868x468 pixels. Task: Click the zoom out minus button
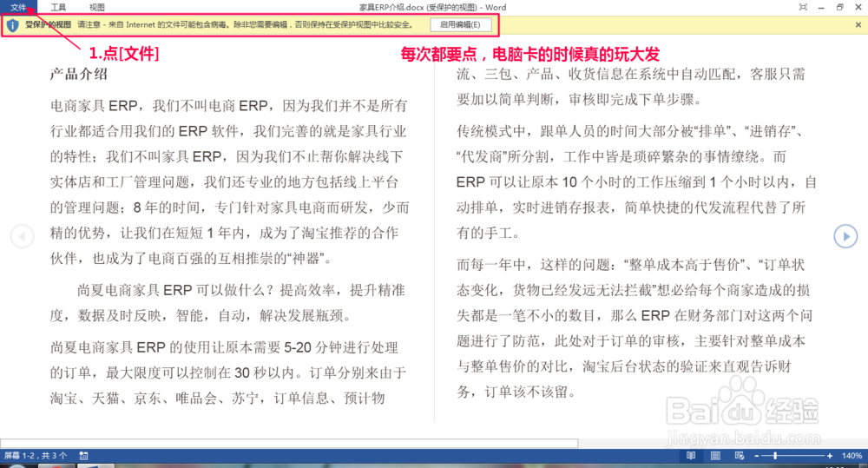(x=757, y=456)
